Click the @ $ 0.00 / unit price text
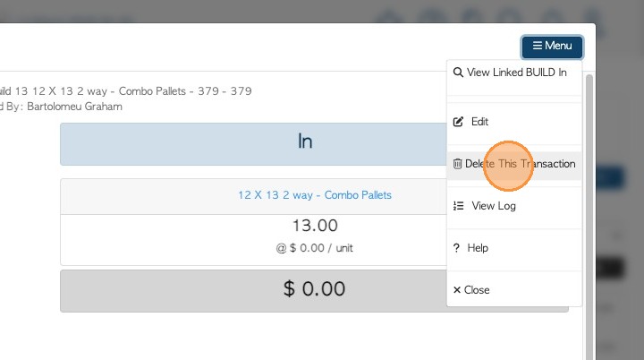Viewport: 644px width, 360px height. (315, 248)
